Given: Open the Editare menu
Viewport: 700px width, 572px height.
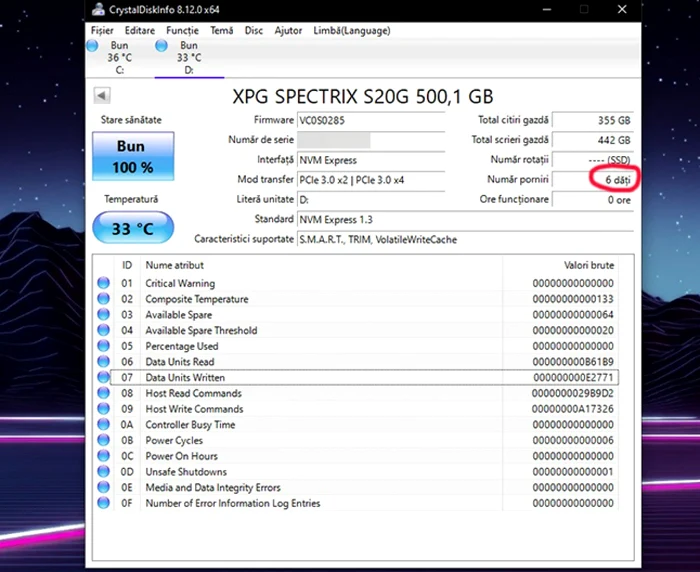Looking at the screenshot, I should pyautogui.click(x=140, y=30).
